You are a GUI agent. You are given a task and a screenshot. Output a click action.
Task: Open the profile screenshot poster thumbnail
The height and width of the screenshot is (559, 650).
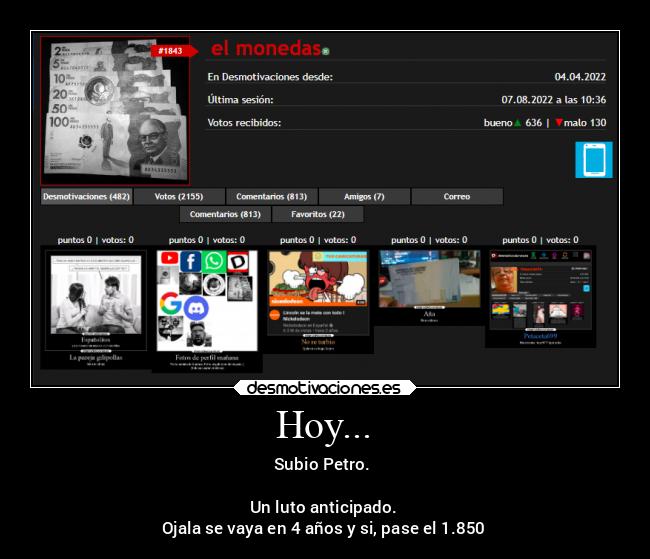[541, 297]
